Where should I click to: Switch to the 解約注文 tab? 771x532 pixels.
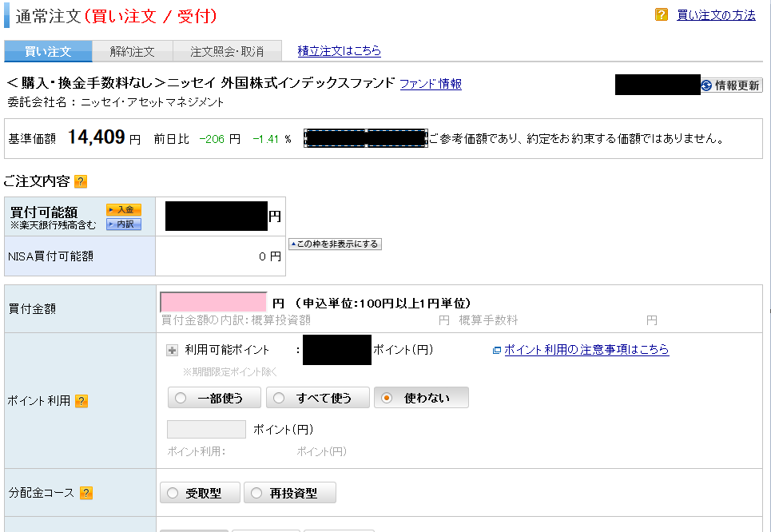[x=132, y=51]
